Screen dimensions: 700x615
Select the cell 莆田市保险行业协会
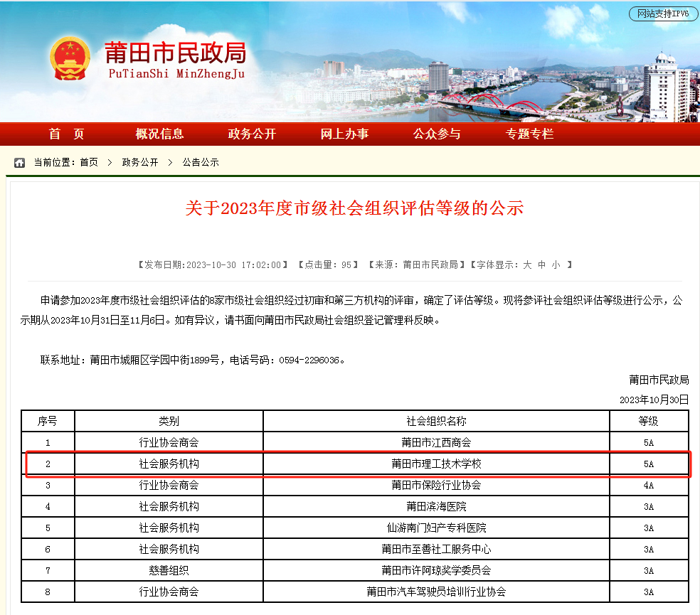(436, 485)
